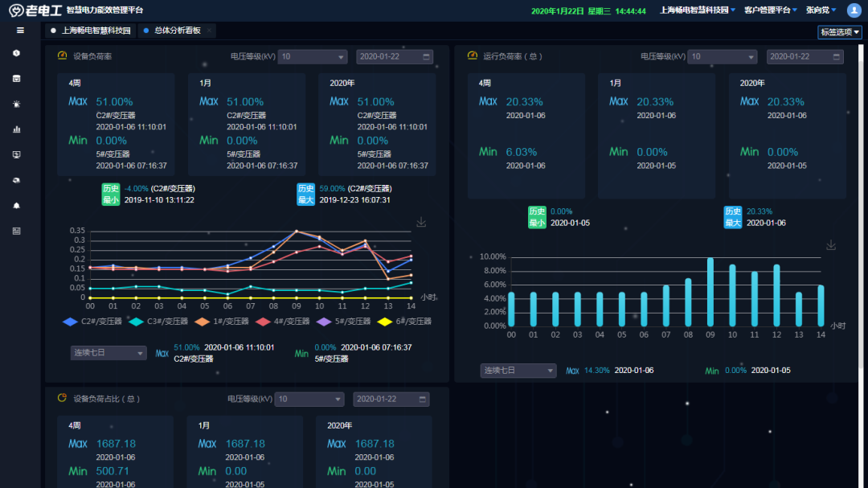This screenshot has height=488, width=868.
Task: Click the bar chart icon in sidebar
Action: tap(16, 129)
